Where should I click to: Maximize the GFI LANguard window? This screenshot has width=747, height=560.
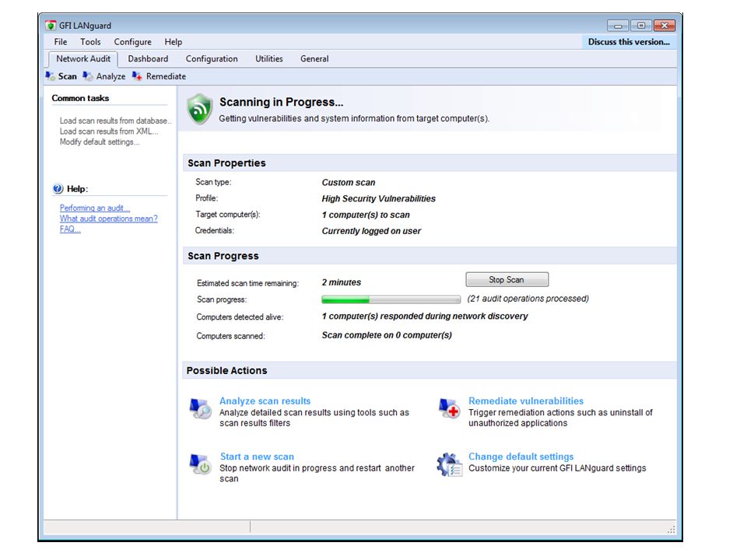(x=641, y=26)
